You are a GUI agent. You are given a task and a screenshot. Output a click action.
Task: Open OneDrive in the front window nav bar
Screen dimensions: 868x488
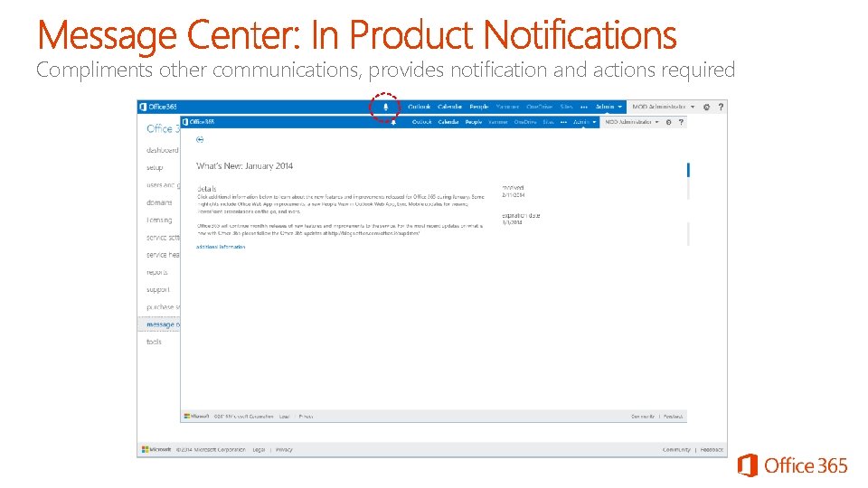(525, 122)
